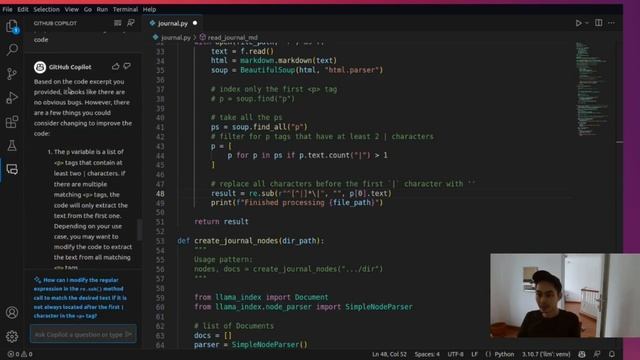This screenshot has width=640, height=360.
Task: Click the Copilot chat panel scrollbar
Action: (x=140, y=230)
